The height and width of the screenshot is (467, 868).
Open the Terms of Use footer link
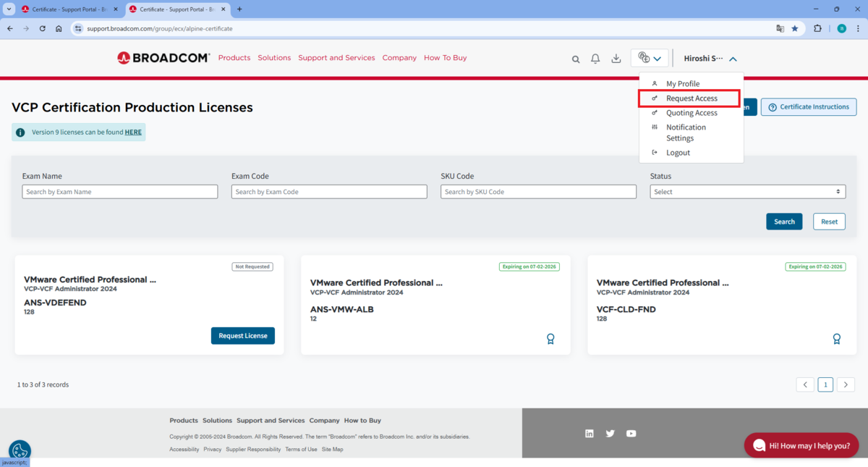(x=301, y=450)
